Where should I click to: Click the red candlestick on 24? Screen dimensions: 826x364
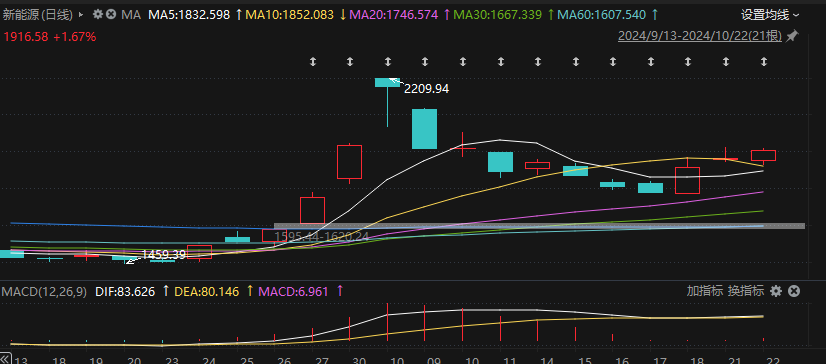(200, 252)
